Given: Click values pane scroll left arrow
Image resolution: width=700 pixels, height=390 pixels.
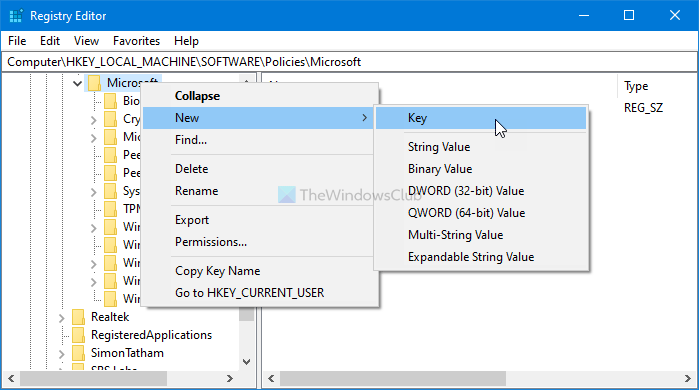Looking at the screenshot, I should point(271,378).
